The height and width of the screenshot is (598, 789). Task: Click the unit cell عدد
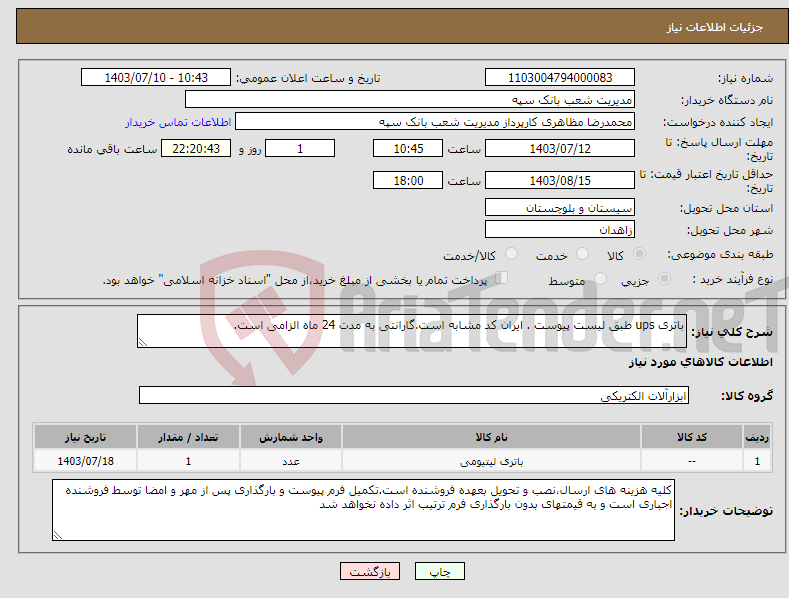[x=291, y=461]
